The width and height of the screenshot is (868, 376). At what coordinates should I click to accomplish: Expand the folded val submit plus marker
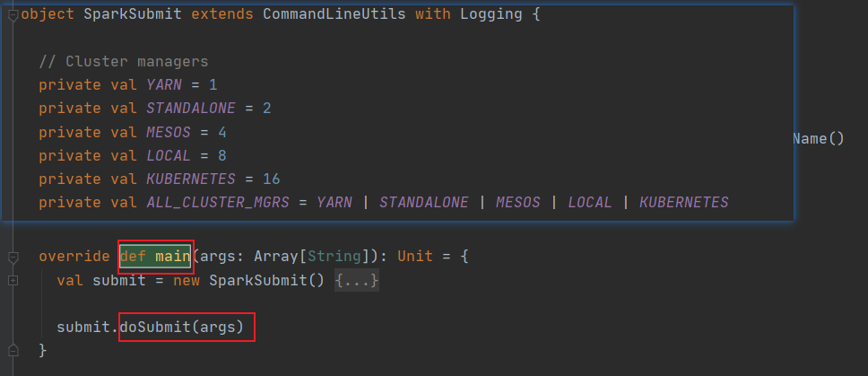[x=13, y=281]
